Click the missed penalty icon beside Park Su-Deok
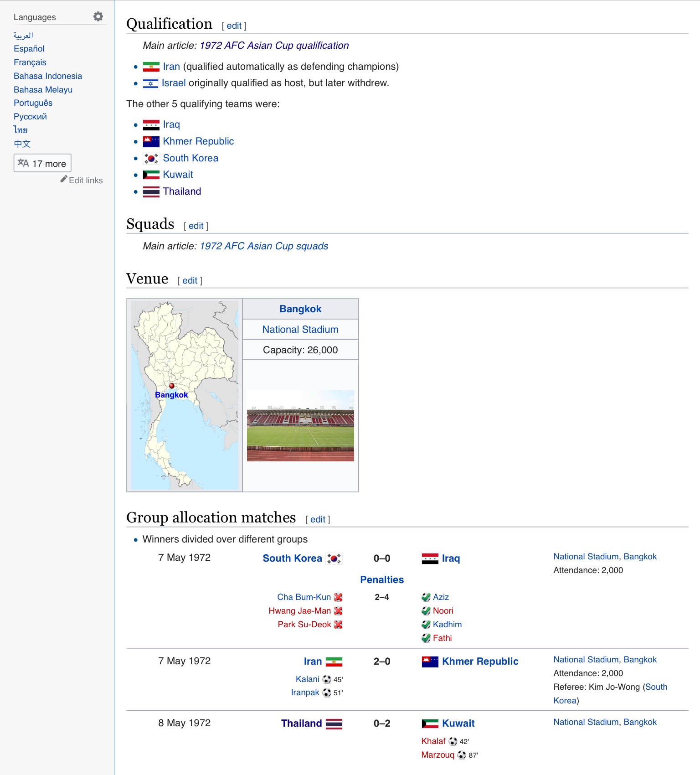 pos(338,625)
